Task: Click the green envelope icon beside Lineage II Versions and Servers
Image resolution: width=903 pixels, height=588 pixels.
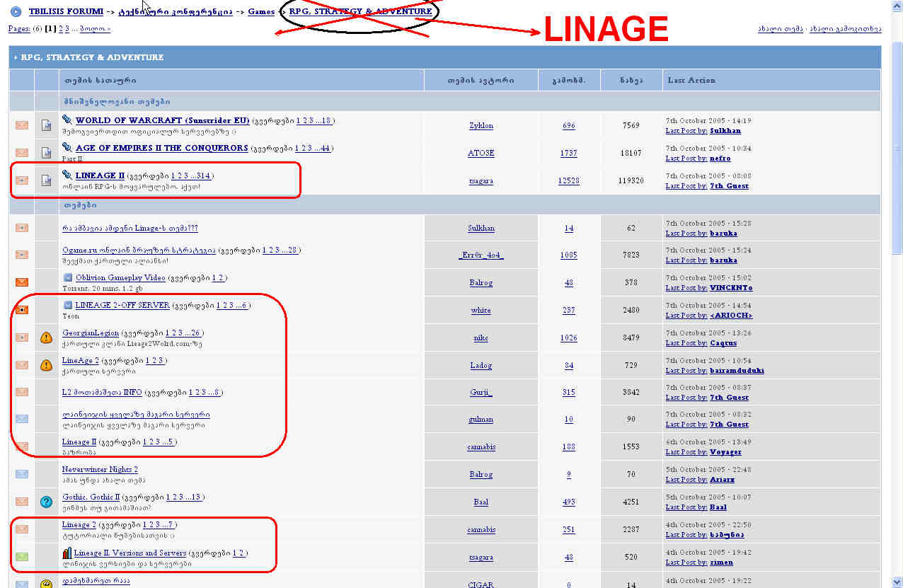Action: click(x=21, y=556)
